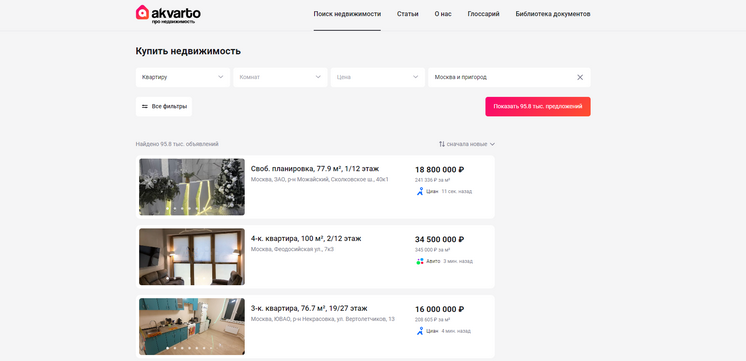Click the akvarto logo
746x361 pixels.
pos(168,14)
